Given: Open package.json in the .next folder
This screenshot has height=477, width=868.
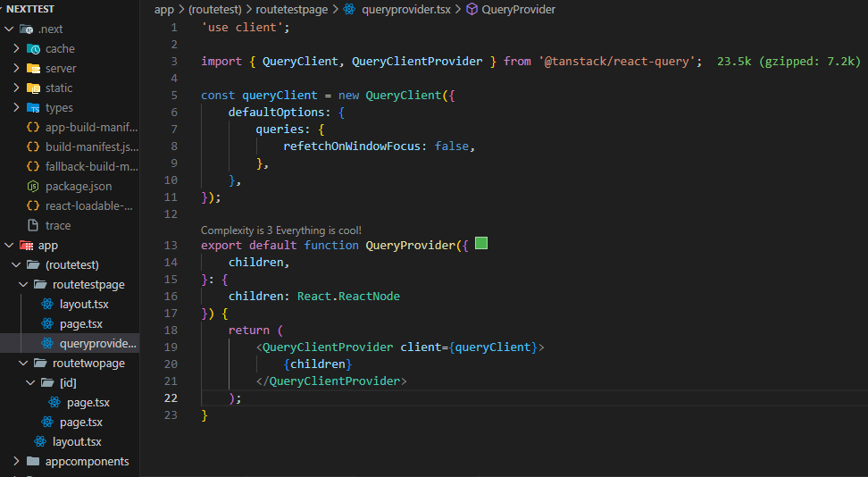Looking at the screenshot, I should point(79,186).
